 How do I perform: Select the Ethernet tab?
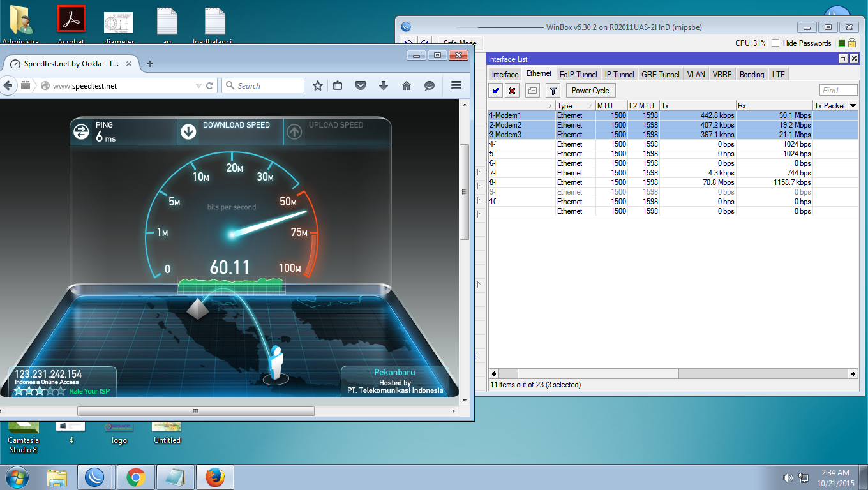[x=539, y=74]
